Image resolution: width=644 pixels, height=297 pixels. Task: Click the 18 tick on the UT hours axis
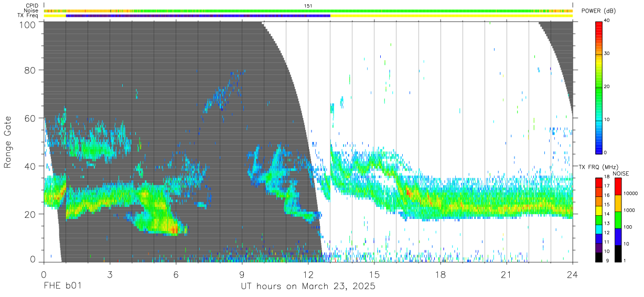coord(441,274)
